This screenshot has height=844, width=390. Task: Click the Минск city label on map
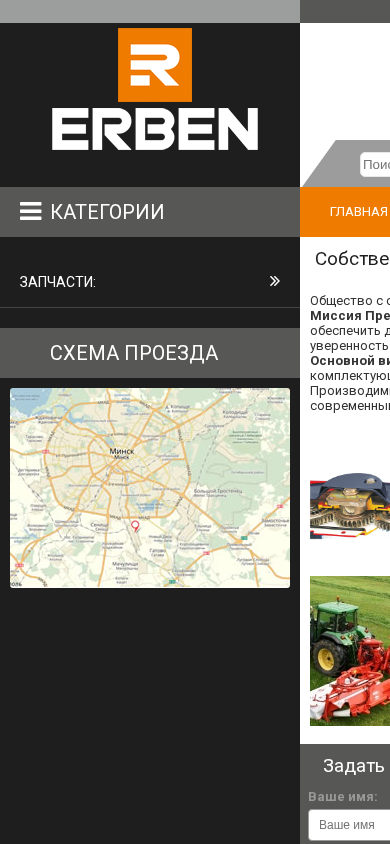(122, 451)
